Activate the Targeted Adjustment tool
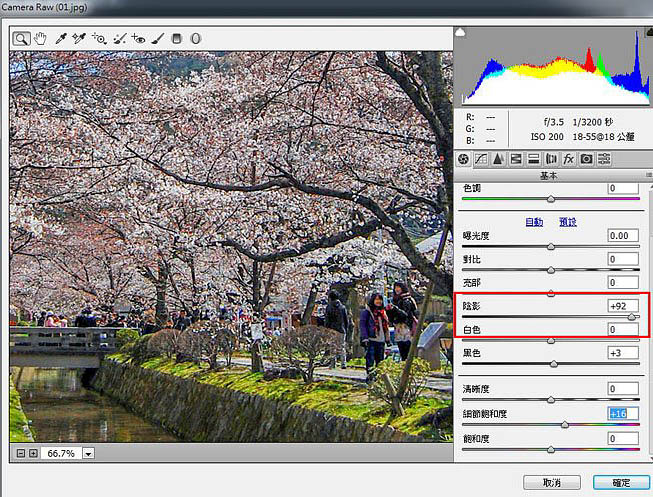 tap(99, 39)
